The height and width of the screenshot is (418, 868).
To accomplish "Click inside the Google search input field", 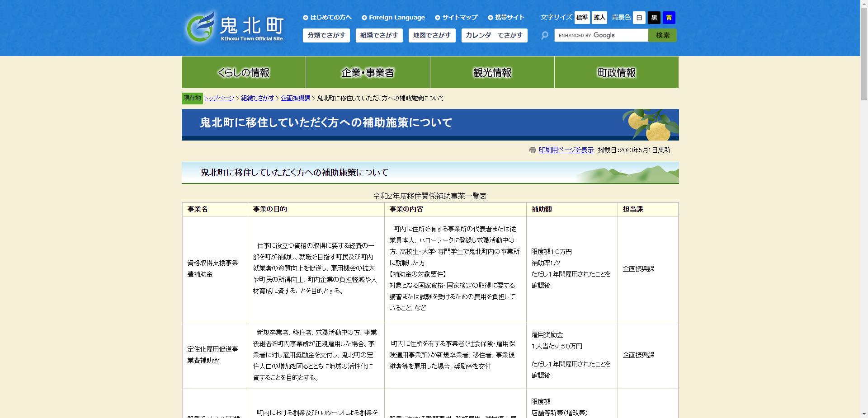I will 601,35.
